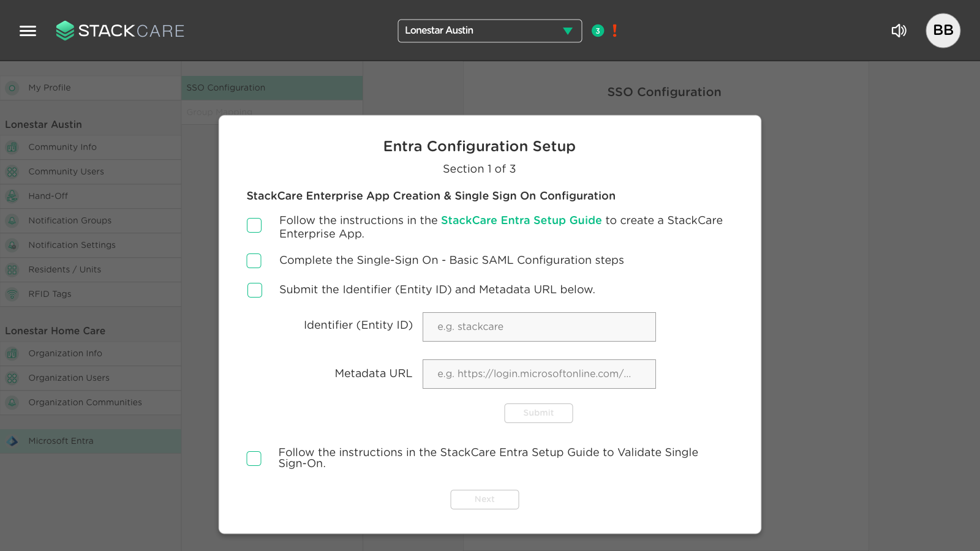Click the Section 1 of 3 text
The width and height of the screenshot is (980, 551).
tap(480, 169)
